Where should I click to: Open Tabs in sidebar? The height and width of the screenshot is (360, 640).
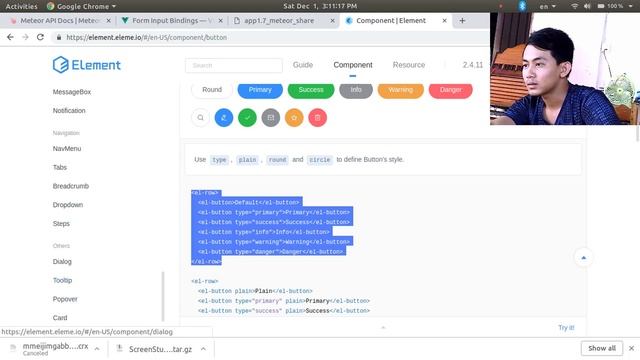coord(60,167)
